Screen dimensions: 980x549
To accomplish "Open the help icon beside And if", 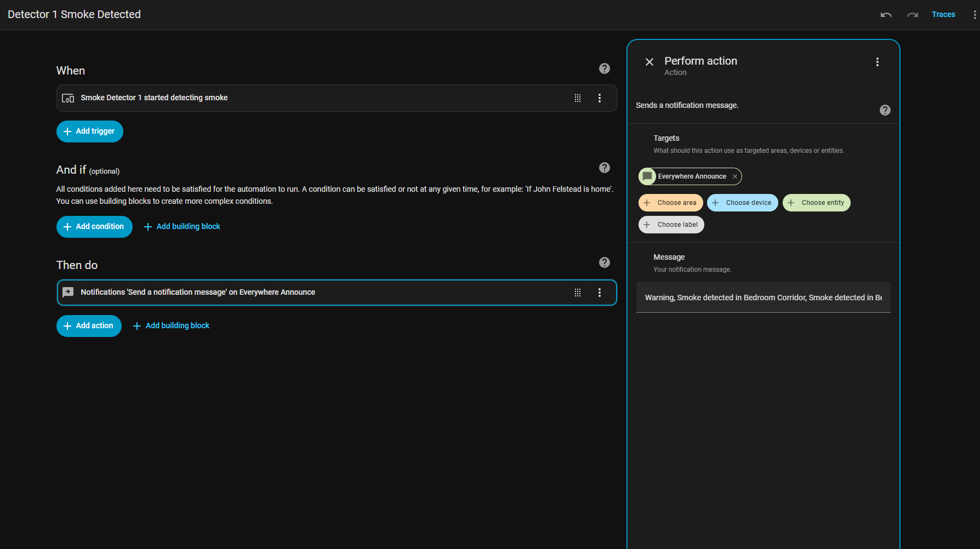I will point(604,168).
